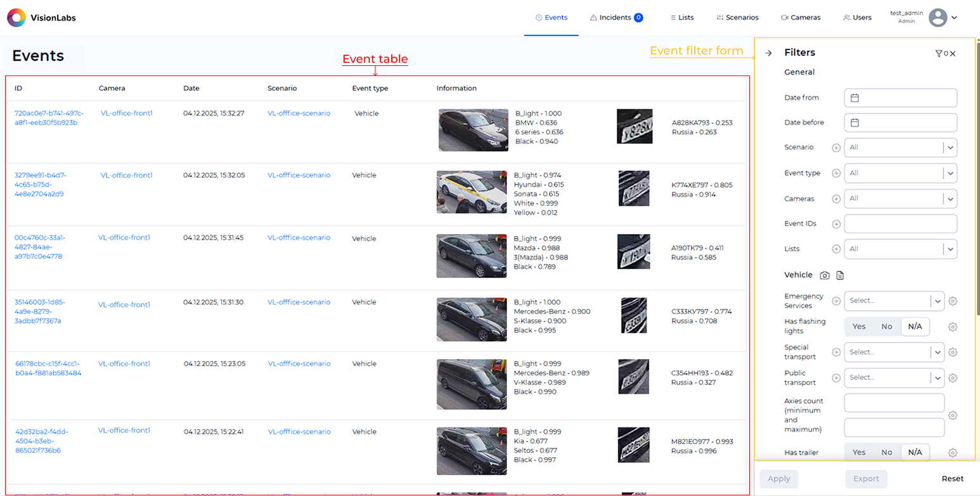This screenshot has width=980, height=496.
Task: Click the plus icon next to Scenario filter
Action: (x=836, y=147)
